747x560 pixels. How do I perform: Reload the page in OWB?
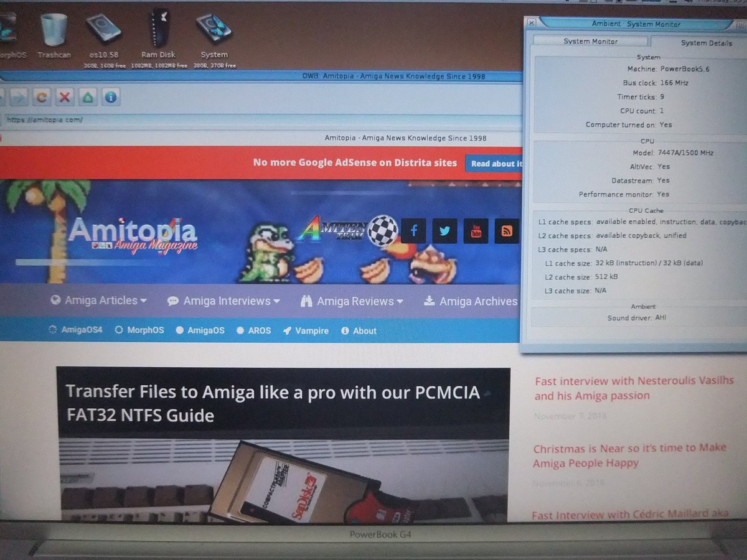point(41,97)
